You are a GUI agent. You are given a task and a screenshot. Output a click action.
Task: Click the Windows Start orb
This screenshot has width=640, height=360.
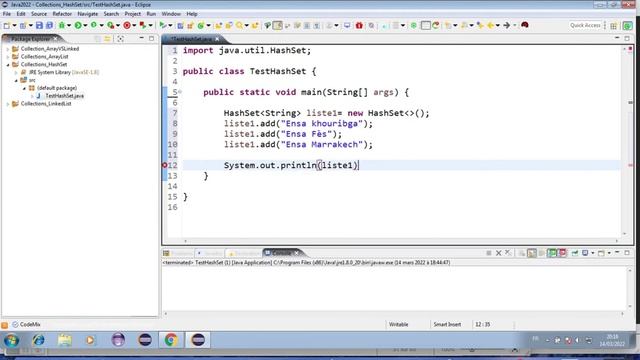point(11,340)
